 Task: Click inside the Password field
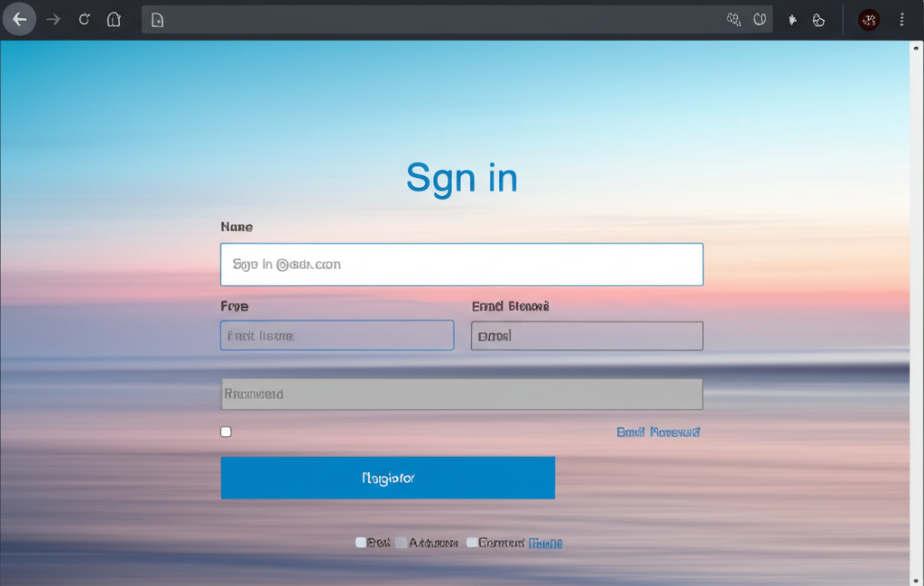[462, 394]
